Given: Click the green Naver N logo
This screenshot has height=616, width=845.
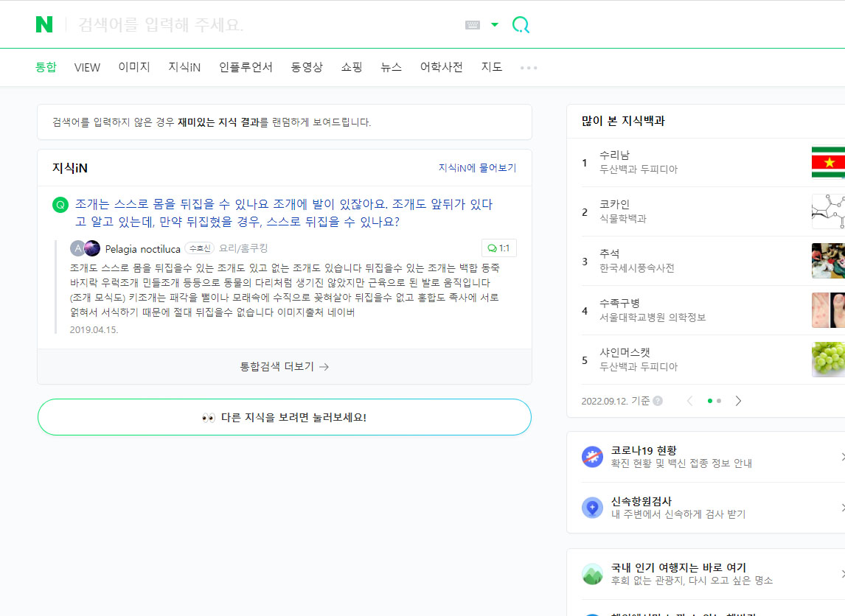Looking at the screenshot, I should click(44, 24).
